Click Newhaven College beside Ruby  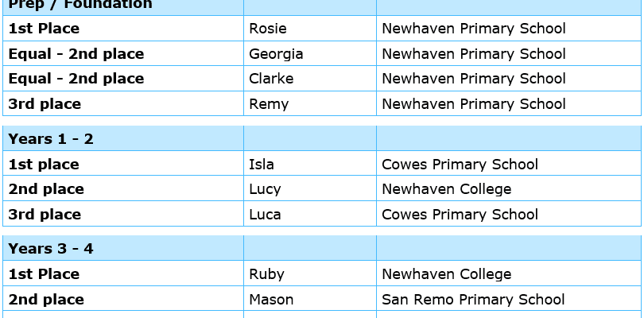click(446, 274)
